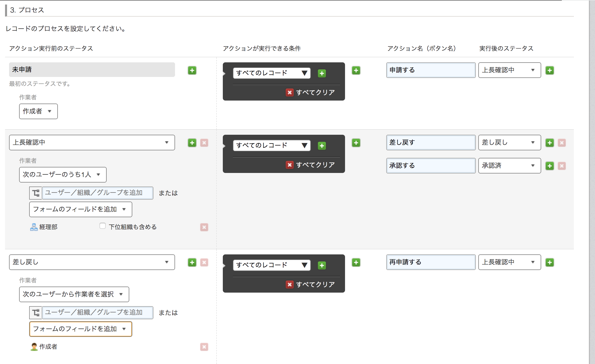Open 上長確認中 pre-action status dropdown

point(92,143)
